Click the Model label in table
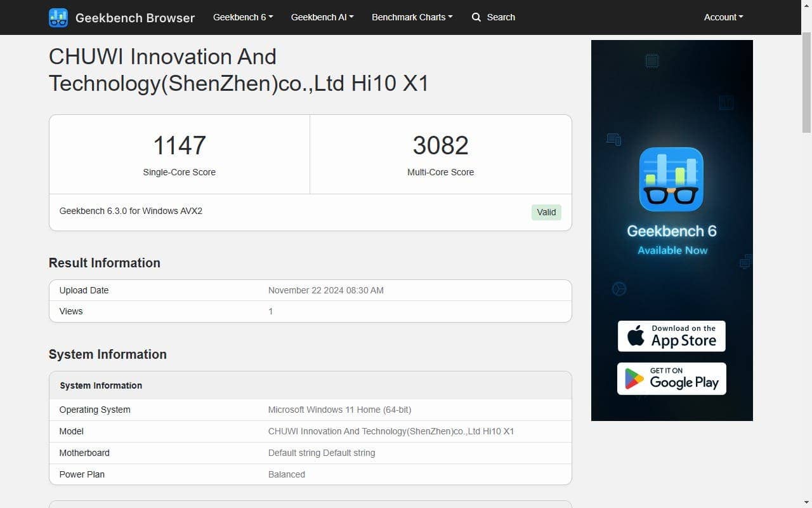Viewport: 812px width, 508px height. click(71, 431)
